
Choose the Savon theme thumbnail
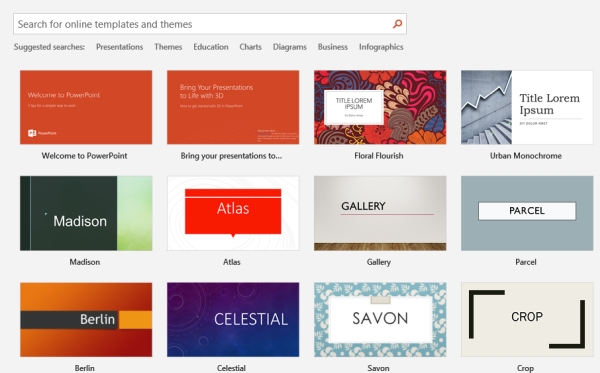pyautogui.click(x=380, y=320)
